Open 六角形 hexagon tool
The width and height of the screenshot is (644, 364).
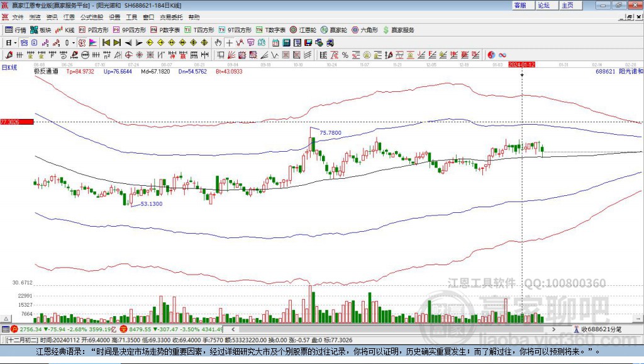pos(365,30)
